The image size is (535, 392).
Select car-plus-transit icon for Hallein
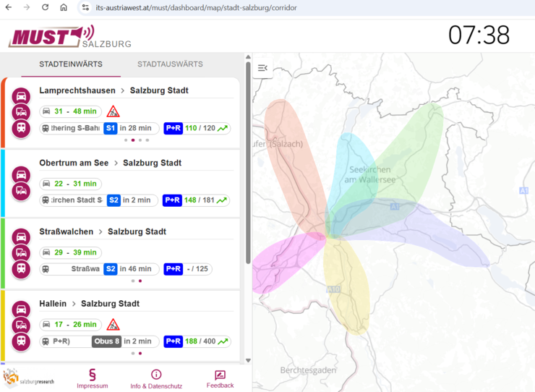tap(21, 325)
